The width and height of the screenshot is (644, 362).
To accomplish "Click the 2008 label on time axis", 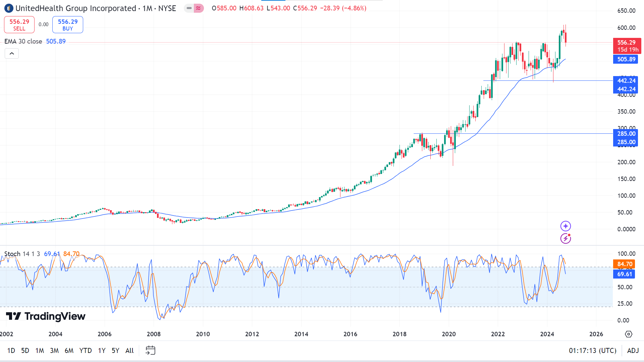I will (154, 334).
